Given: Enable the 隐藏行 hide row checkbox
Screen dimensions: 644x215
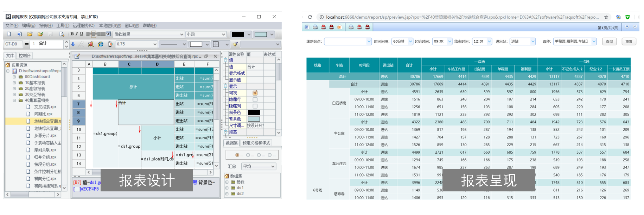Looking at the screenshot, I should 255,99.
